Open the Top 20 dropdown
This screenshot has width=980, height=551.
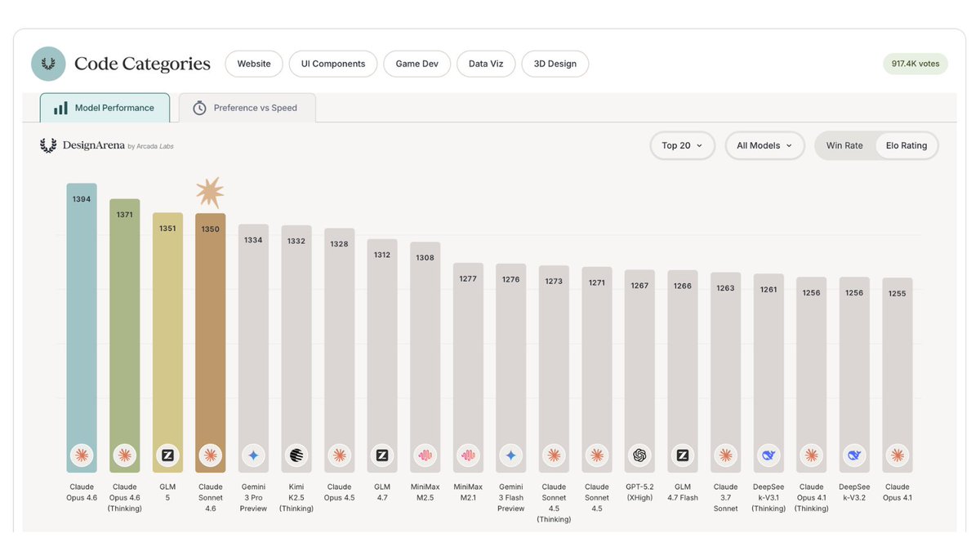click(x=683, y=144)
